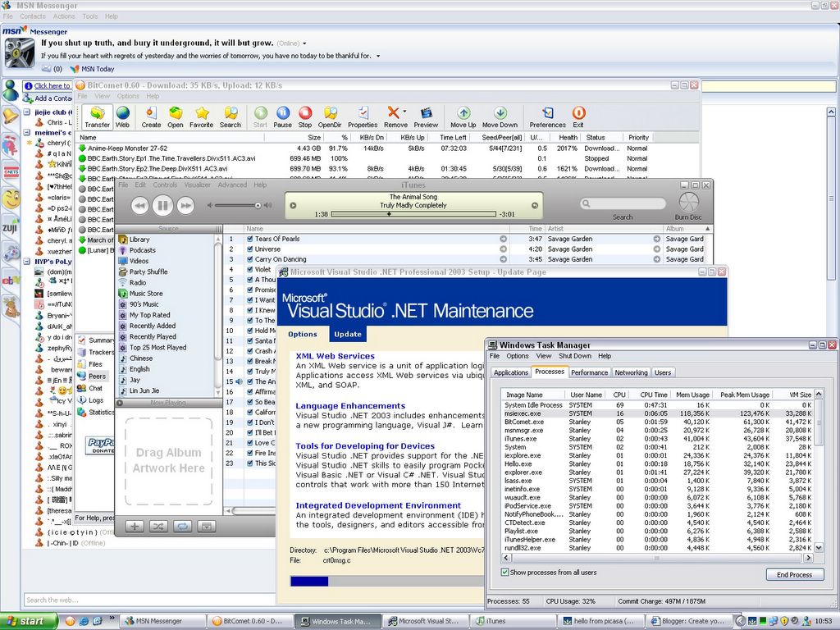Open the show artwork panel button in iTunes
This screenshot has width=840, height=630.
click(x=206, y=526)
